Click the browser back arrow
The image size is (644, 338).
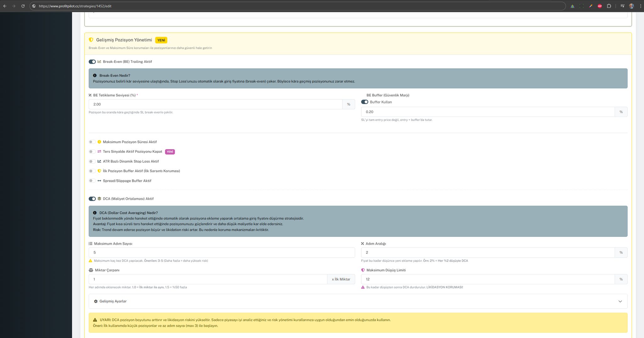click(x=5, y=6)
